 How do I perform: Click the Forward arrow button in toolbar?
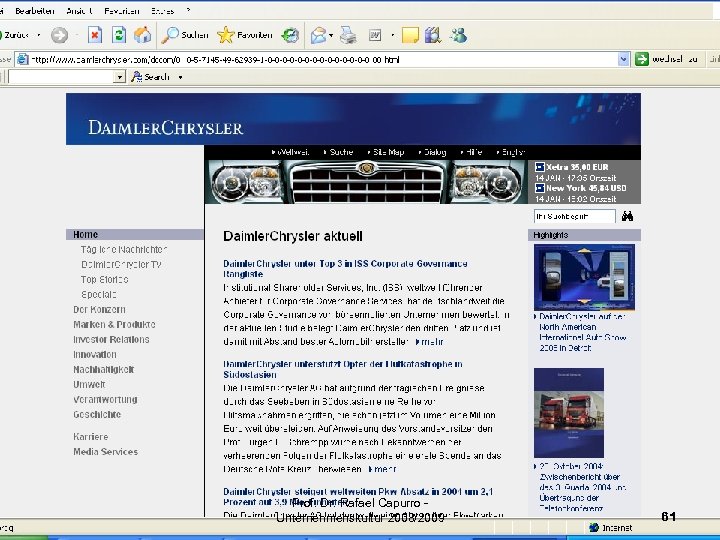pos(59,35)
